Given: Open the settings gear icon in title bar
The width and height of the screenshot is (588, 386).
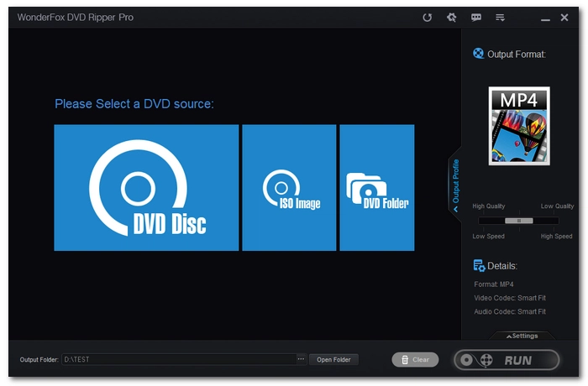Looking at the screenshot, I should [x=451, y=17].
